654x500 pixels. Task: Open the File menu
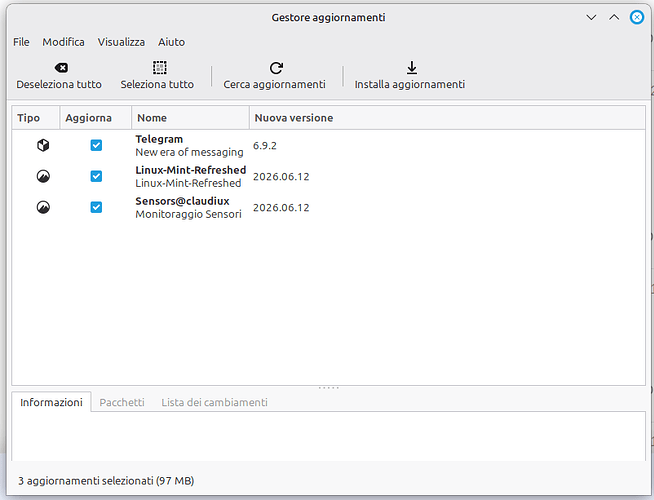pyautogui.click(x=21, y=42)
